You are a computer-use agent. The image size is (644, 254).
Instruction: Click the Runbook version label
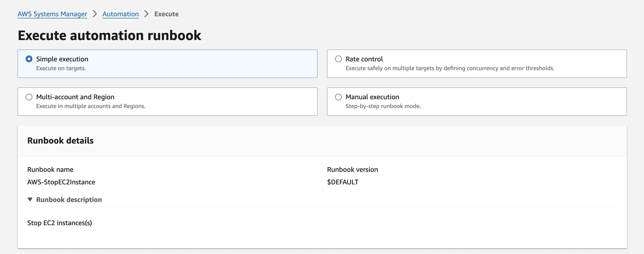352,169
